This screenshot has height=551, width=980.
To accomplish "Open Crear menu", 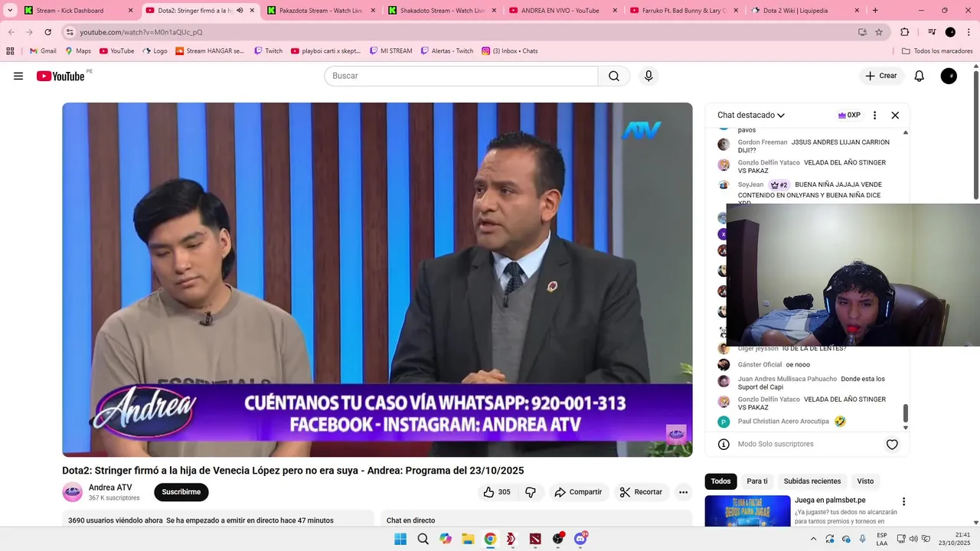I will [x=881, y=76].
